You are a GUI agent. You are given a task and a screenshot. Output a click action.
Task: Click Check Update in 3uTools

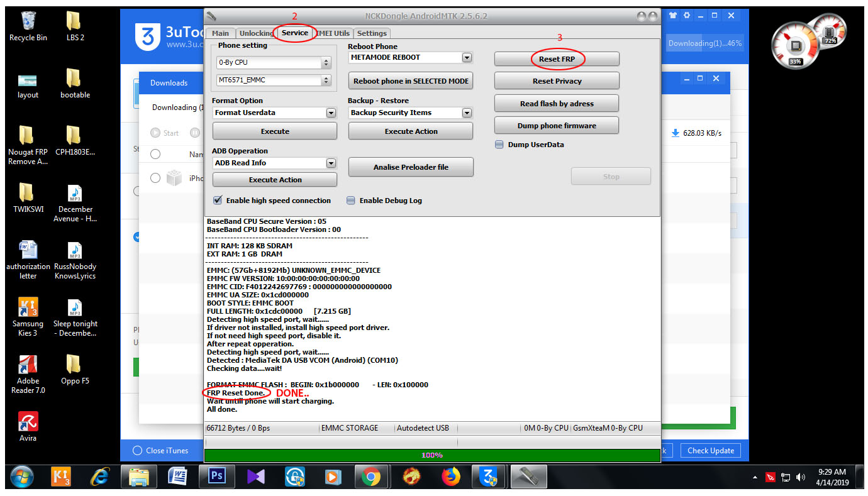click(x=710, y=451)
